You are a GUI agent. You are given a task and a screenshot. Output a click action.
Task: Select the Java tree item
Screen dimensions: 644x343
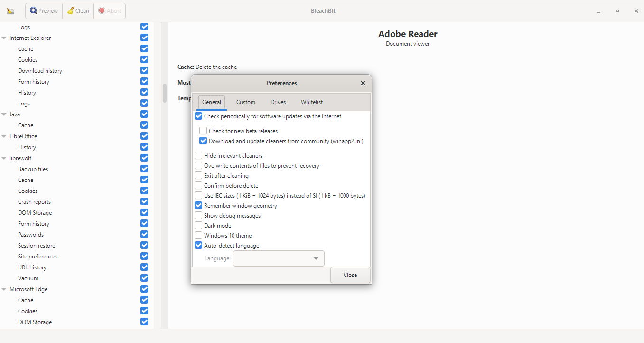click(x=15, y=114)
